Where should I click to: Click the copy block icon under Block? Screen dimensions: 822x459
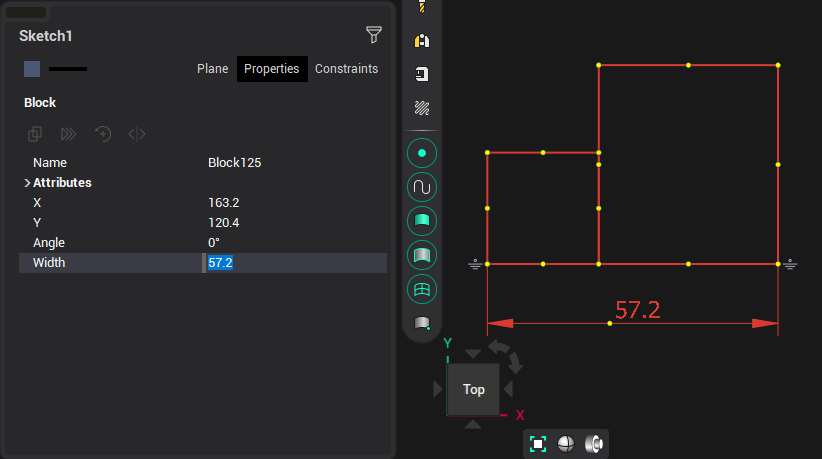(35, 134)
